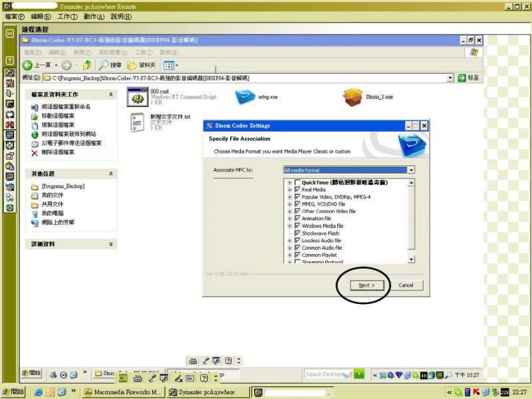Open the Associate MPC to dropdown
Image resolution: width=532 pixels, height=399 pixels.
coord(411,170)
